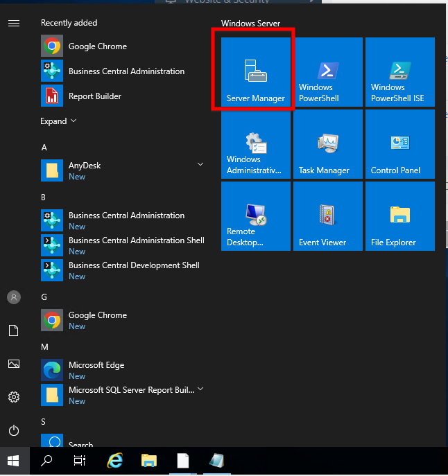This screenshot has height=476, width=448.
Task: Open File Explorer from the taskbar
Action: (149, 461)
